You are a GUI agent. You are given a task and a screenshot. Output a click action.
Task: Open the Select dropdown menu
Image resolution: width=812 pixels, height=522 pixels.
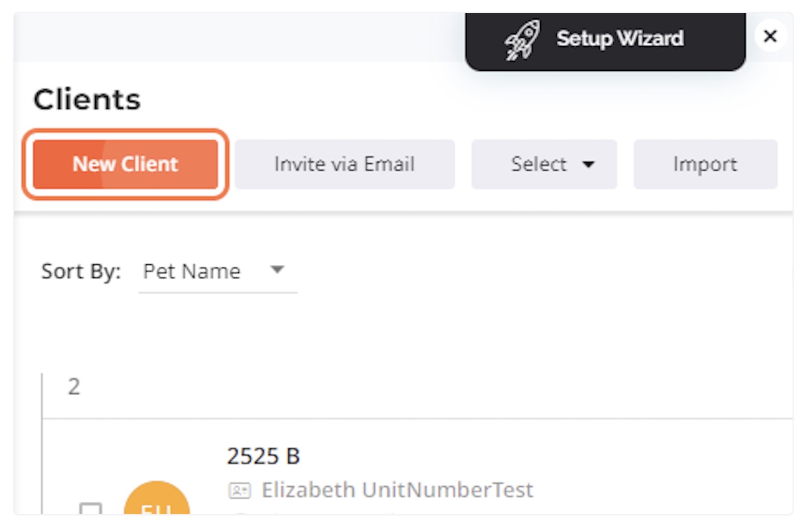544,165
